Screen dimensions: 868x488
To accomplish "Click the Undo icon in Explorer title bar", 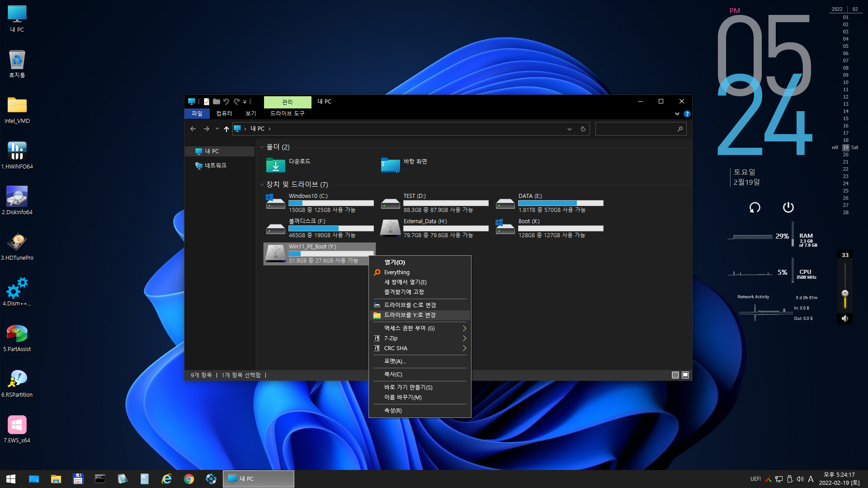I will click(226, 102).
